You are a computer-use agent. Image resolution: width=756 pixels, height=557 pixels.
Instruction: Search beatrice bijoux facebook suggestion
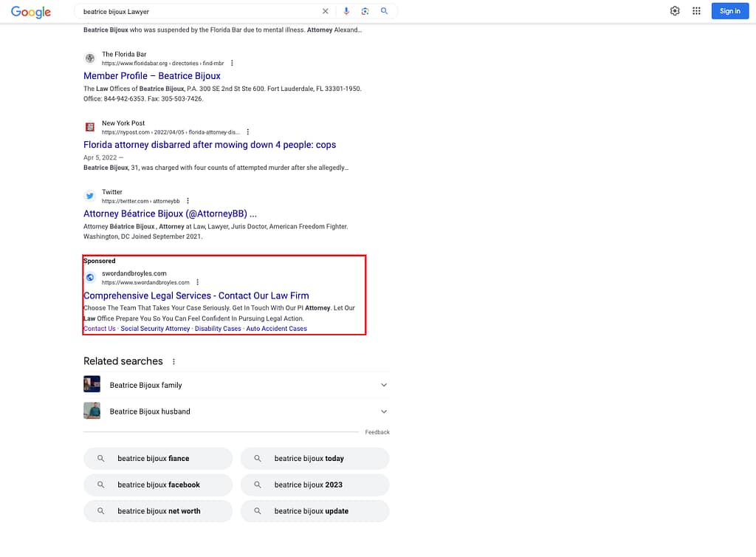pos(158,485)
